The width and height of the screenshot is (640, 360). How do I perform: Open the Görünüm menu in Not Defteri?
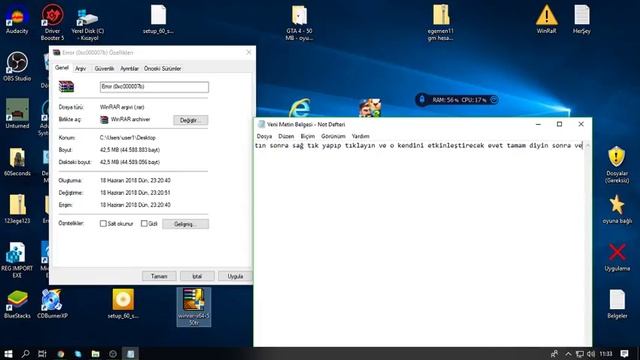[x=333, y=136]
